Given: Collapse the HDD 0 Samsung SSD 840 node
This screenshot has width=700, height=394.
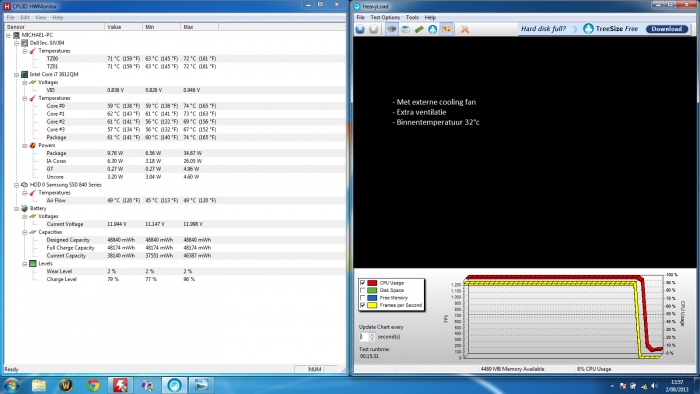Looking at the screenshot, I should (x=17, y=185).
